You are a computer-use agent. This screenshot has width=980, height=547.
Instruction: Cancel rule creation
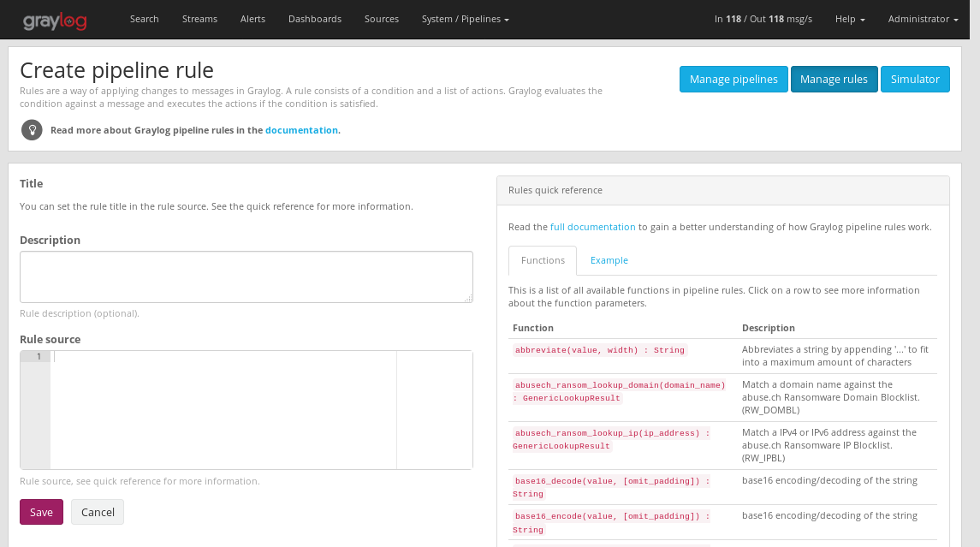[x=98, y=512]
